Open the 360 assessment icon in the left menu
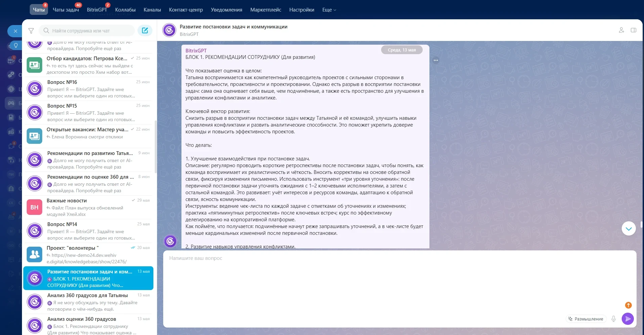This screenshot has height=335, width=644. 11,60
